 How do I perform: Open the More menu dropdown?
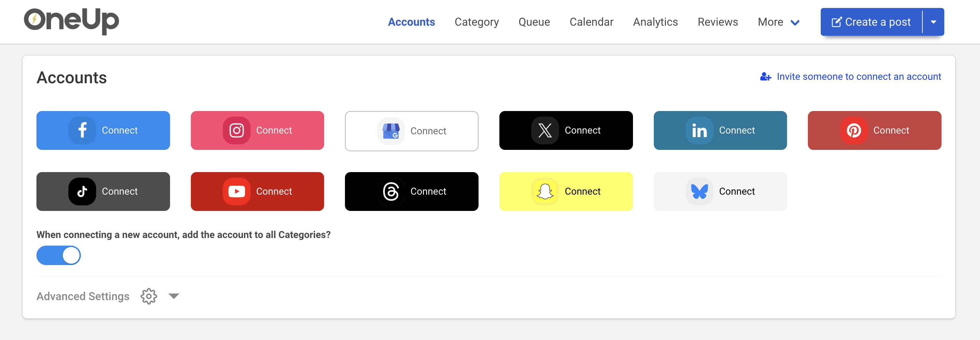(x=778, y=22)
